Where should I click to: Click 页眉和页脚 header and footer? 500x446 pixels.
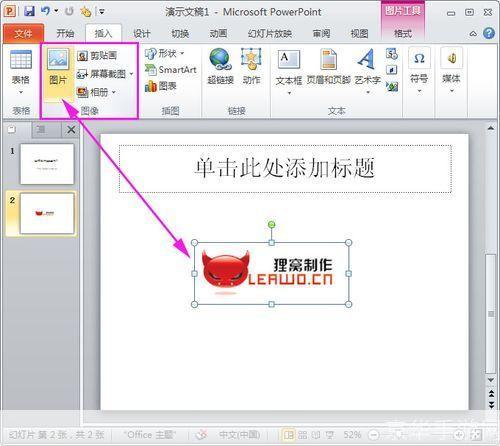[x=328, y=67]
